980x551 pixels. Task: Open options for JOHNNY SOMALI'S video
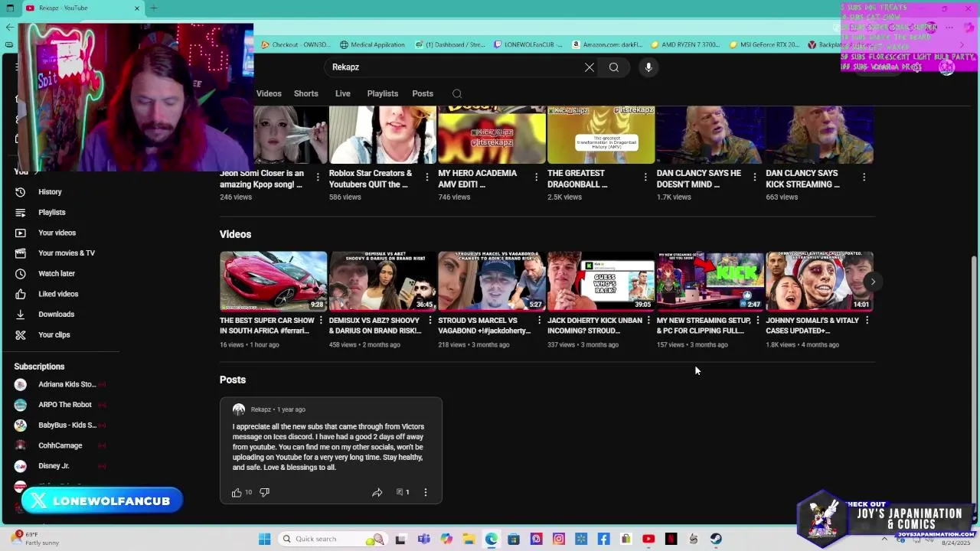[x=867, y=321]
